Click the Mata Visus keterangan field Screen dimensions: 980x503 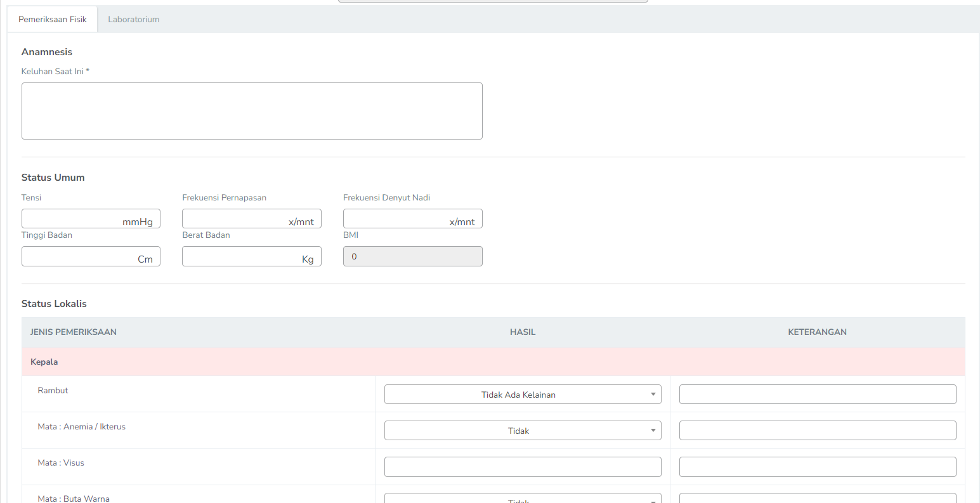(x=817, y=467)
